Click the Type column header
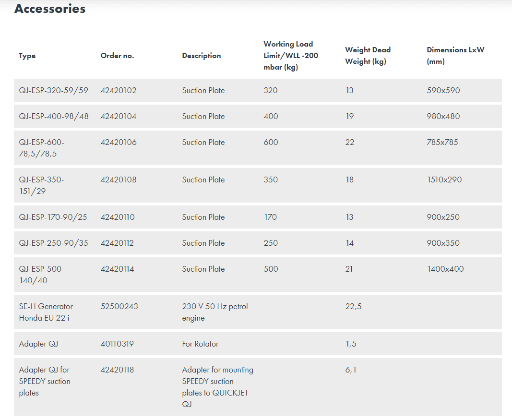Viewport: 512px width, 420px height. point(27,56)
